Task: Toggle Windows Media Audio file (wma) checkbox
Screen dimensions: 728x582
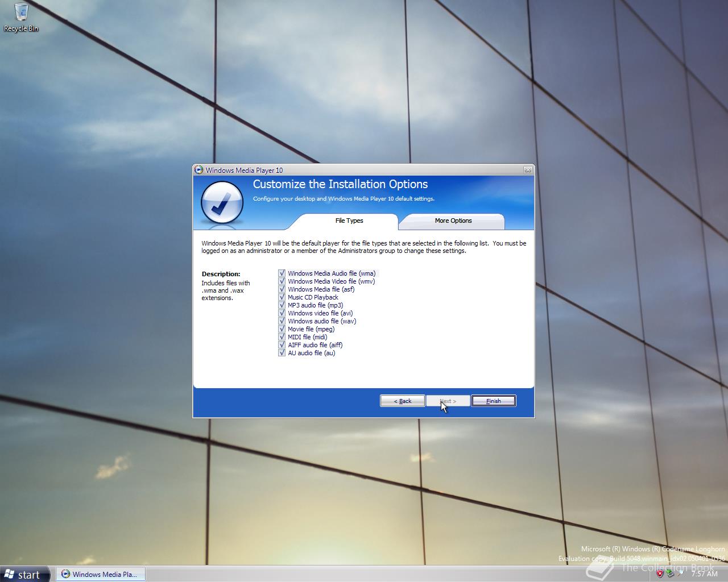Action: (282, 273)
